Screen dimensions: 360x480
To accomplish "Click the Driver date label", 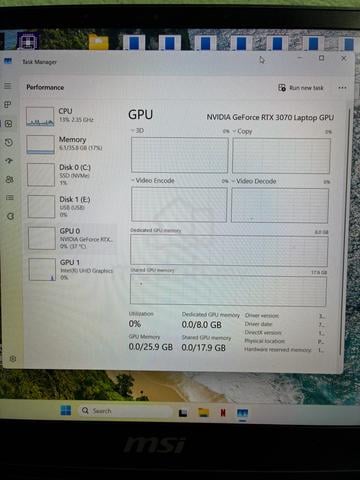I will (258, 324).
